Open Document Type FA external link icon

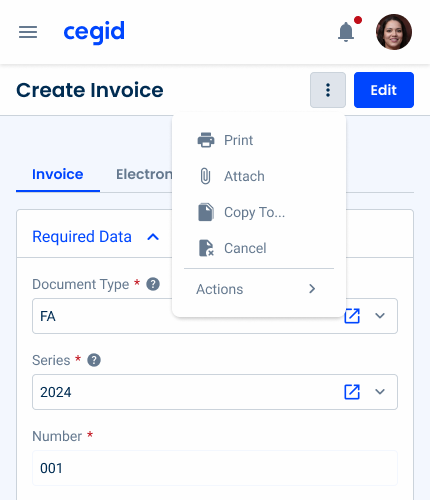352,316
